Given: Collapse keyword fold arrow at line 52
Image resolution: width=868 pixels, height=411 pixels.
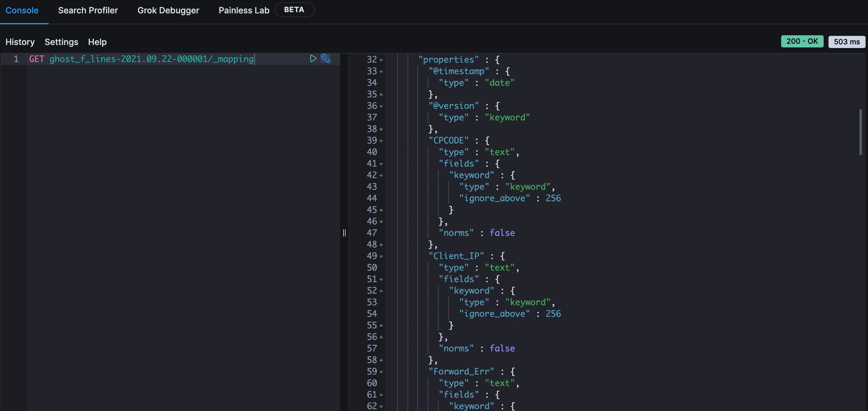Looking at the screenshot, I should pyautogui.click(x=381, y=291).
